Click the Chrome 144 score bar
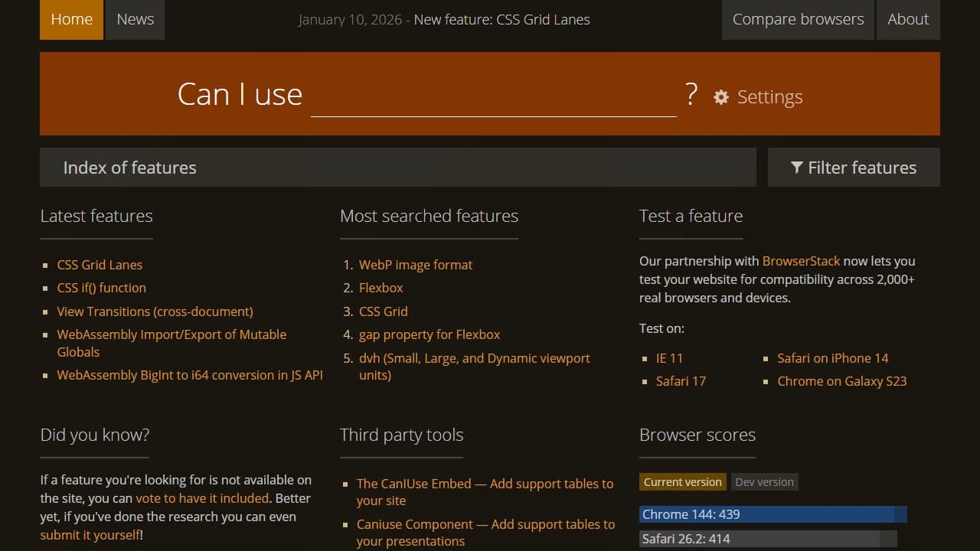Screen dimensions: 980x551 (x=772, y=514)
